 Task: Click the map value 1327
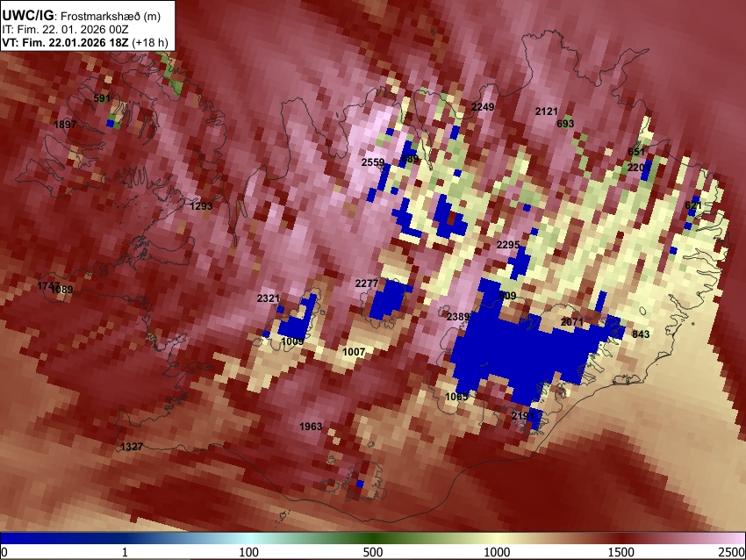(x=132, y=447)
